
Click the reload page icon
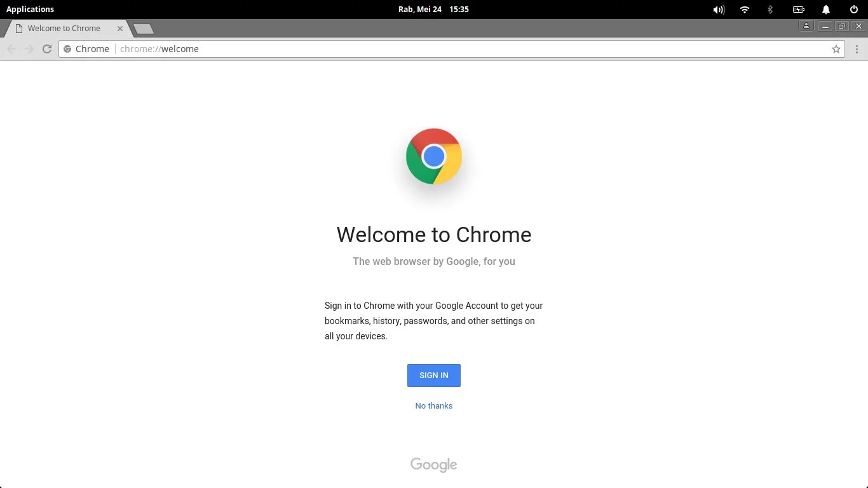(x=47, y=49)
